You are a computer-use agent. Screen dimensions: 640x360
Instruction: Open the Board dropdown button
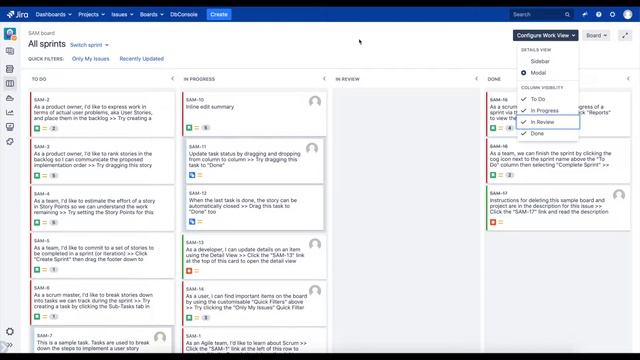(596, 36)
